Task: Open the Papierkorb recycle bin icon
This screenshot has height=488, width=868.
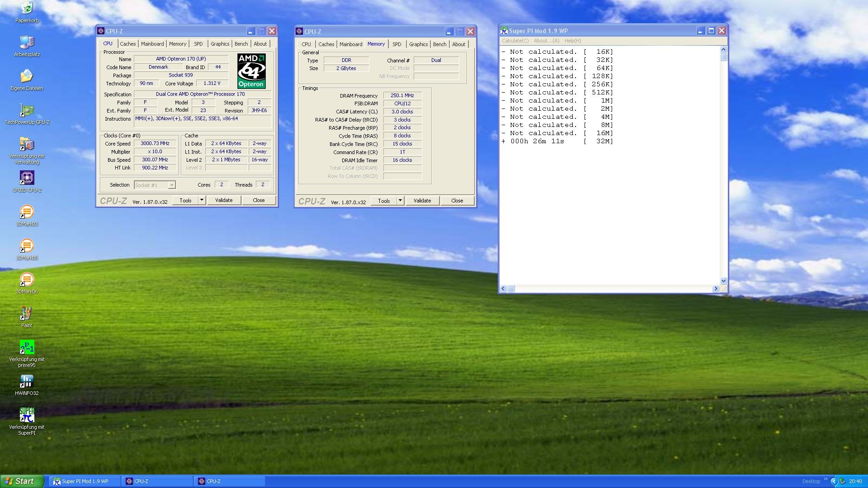Action: [x=27, y=8]
